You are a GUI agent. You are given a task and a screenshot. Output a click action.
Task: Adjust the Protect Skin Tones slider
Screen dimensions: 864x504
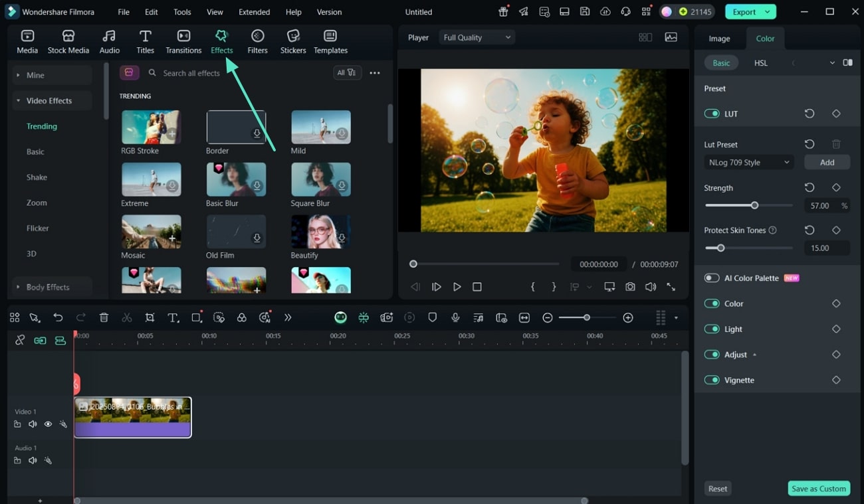click(x=720, y=248)
